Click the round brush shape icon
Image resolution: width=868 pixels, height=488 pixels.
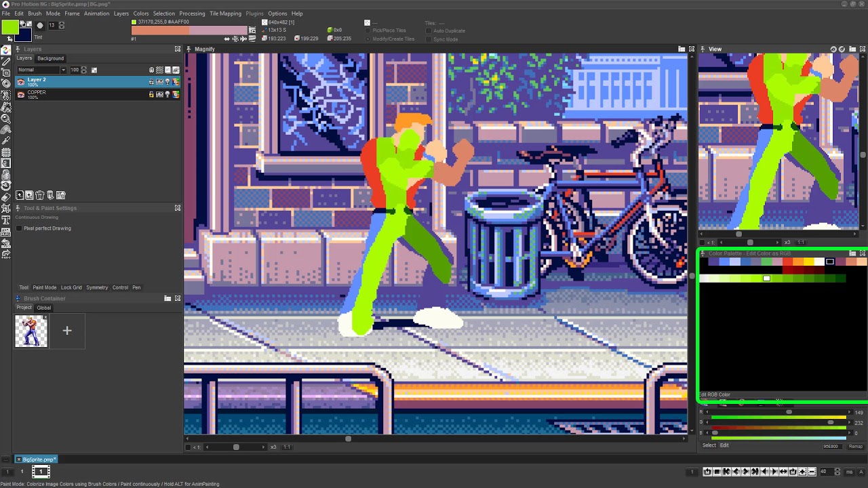pyautogui.click(x=40, y=26)
